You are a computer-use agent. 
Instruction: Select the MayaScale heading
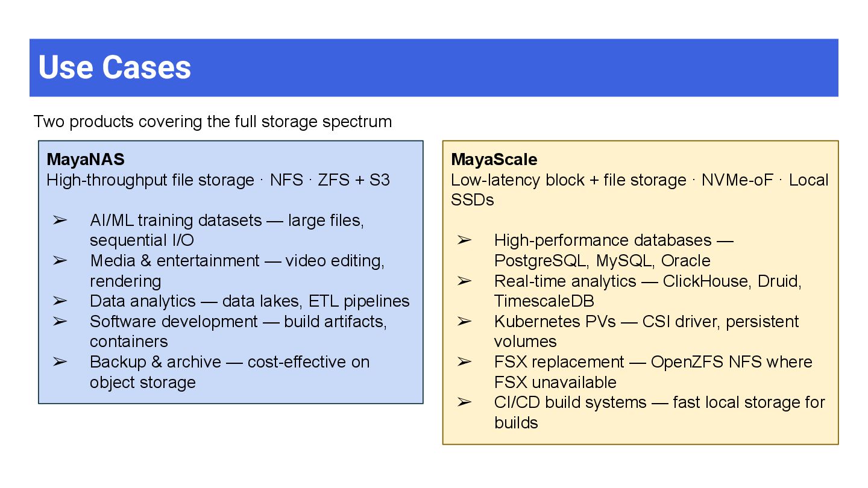tap(494, 160)
